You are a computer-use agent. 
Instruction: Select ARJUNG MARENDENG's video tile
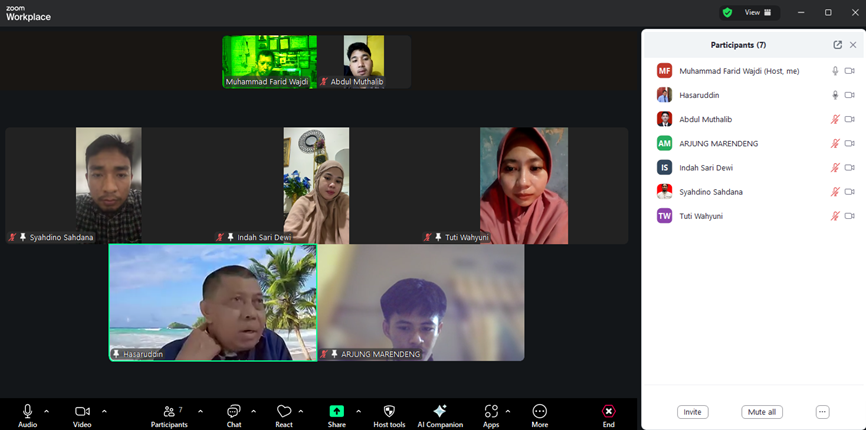click(x=421, y=302)
